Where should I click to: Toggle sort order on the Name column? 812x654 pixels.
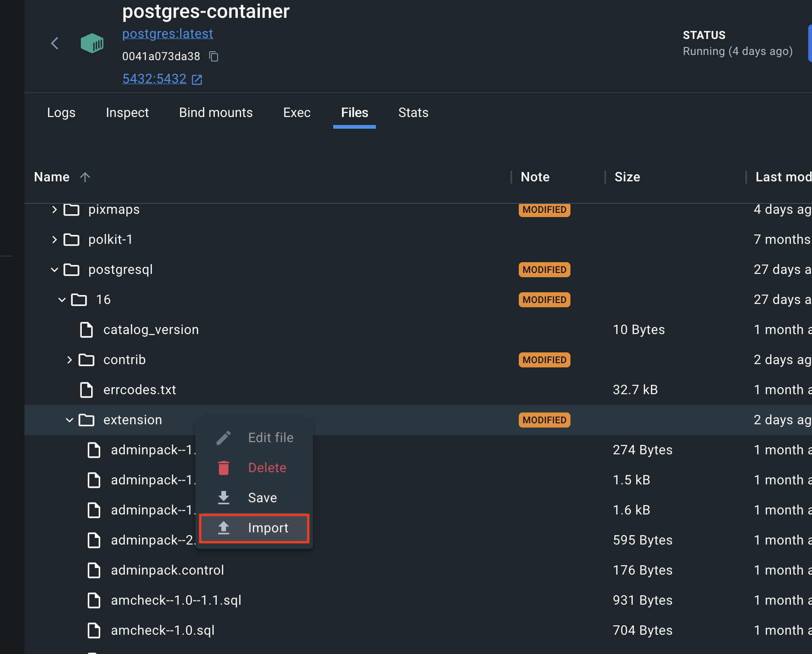(85, 177)
